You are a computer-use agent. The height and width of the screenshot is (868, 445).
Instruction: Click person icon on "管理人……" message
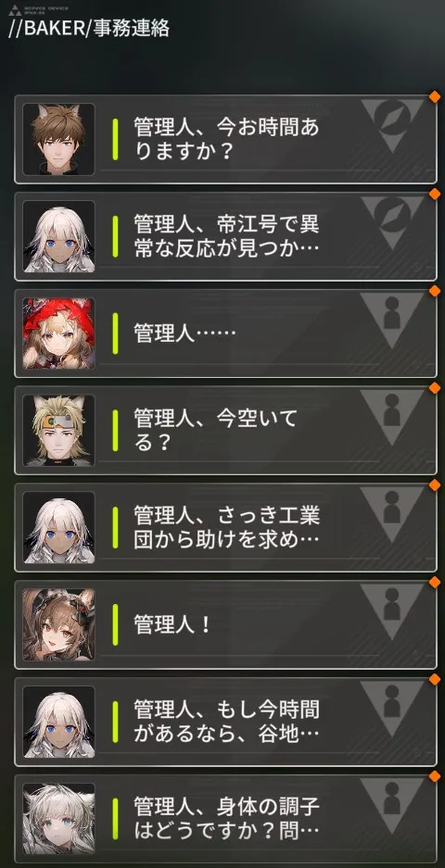point(392,320)
